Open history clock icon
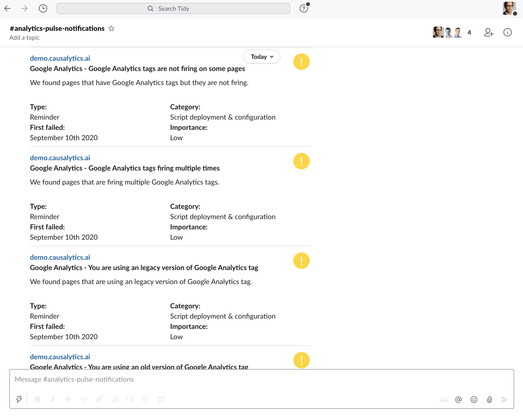523x420 pixels. pos(43,9)
